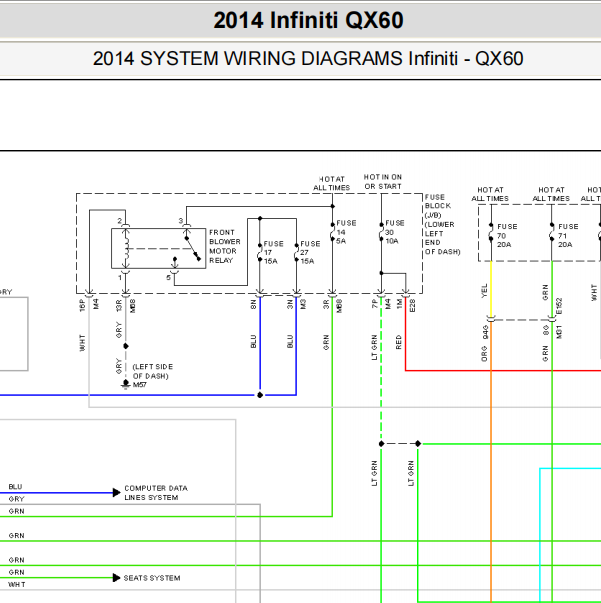Click the "E152" connector label

point(559,306)
